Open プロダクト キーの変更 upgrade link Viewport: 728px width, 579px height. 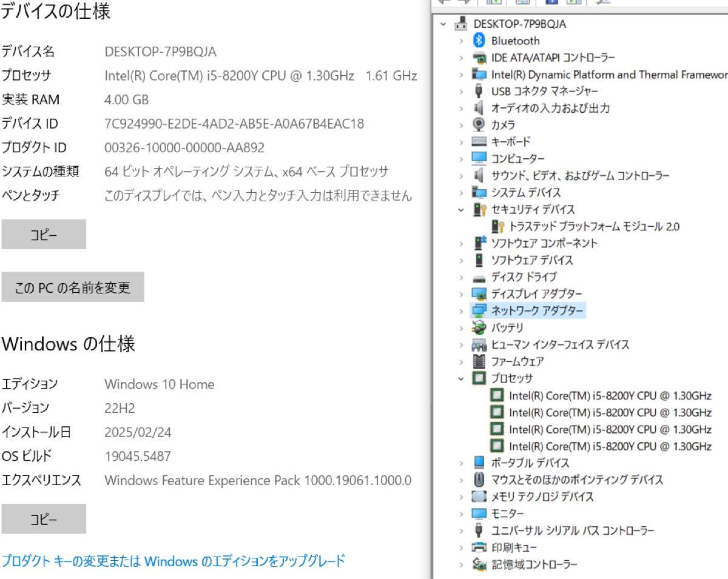tap(174, 560)
